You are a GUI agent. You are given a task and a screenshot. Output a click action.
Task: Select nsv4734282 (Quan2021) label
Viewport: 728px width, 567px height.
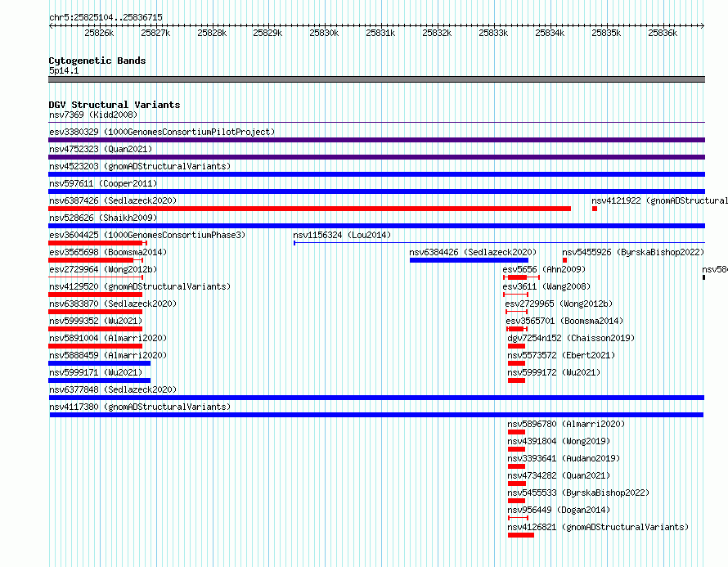click(x=559, y=475)
